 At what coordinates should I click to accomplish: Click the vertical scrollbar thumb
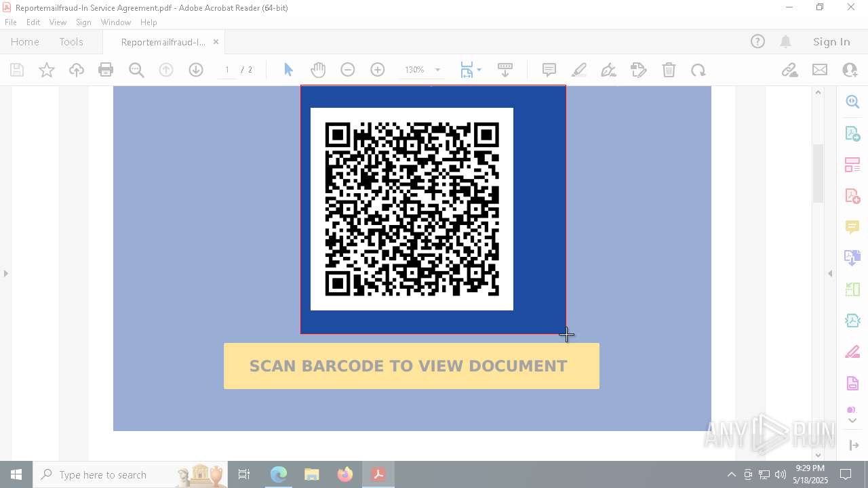(x=818, y=173)
